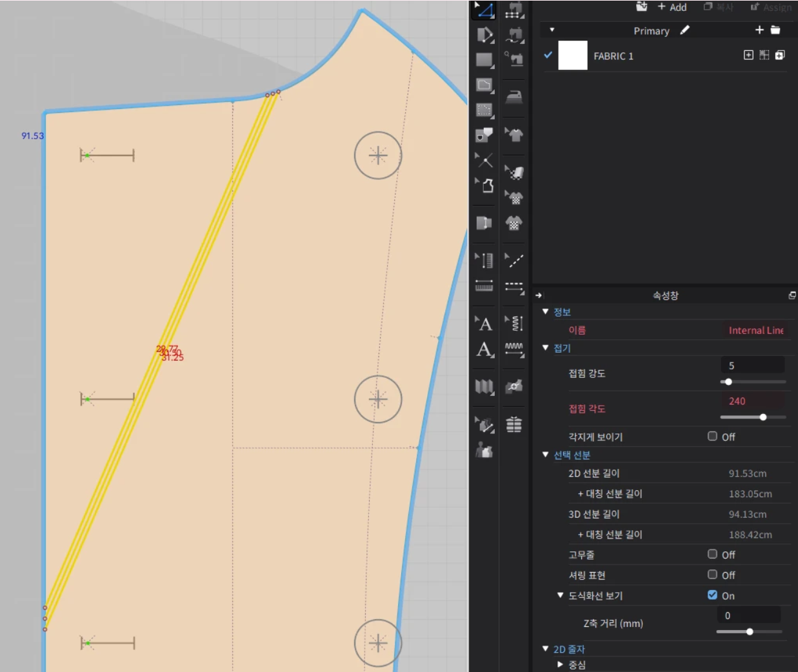
Task: Collapse the Primary fabric group
Action: 552,30
